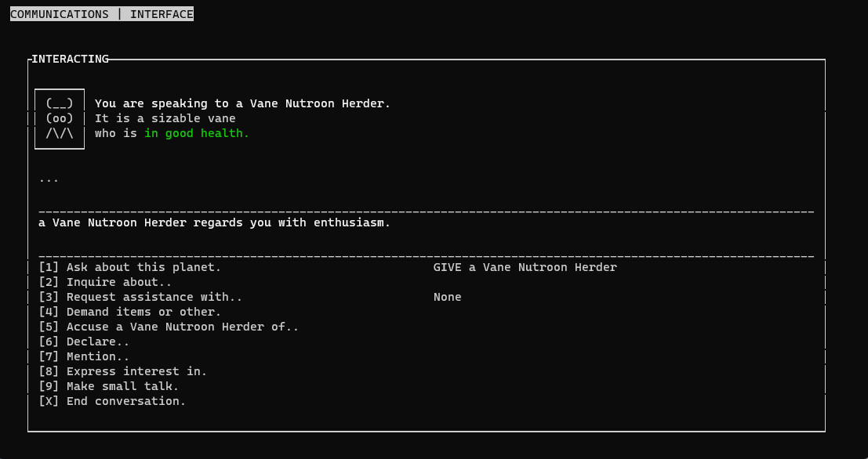
Task: Click the Vane Nutroon Herder ASCII portrait
Action: coord(59,117)
